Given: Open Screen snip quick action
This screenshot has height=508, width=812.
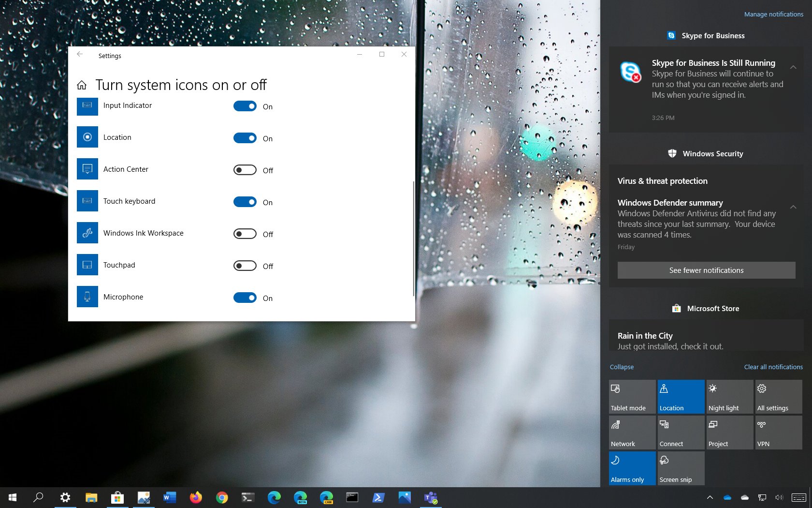Looking at the screenshot, I should pyautogui.click(x=681, y=468).
